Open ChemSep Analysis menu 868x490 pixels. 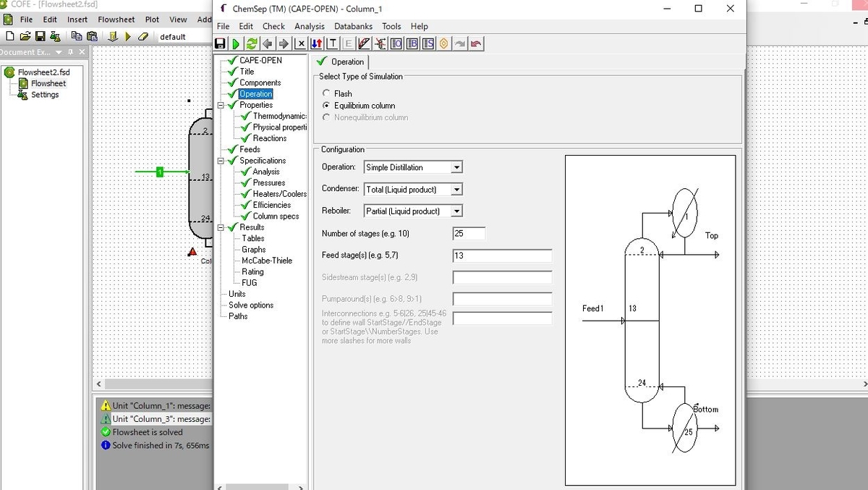click(310, 26)
